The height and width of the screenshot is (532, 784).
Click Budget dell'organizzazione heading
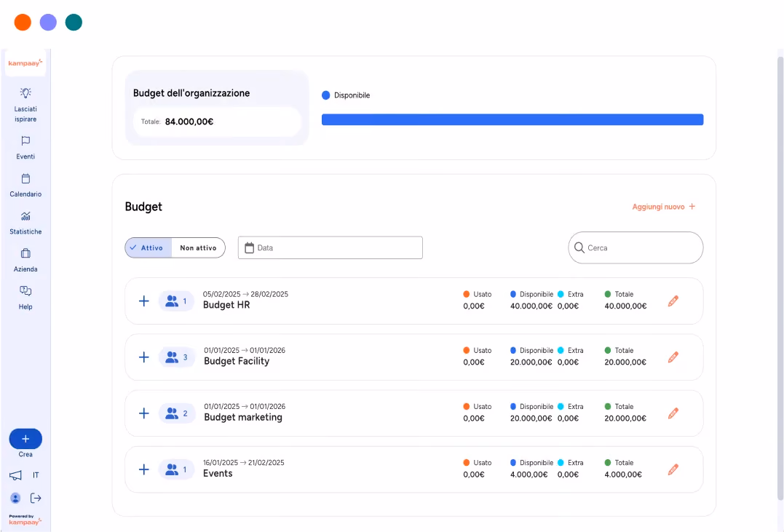click(191, 93)
